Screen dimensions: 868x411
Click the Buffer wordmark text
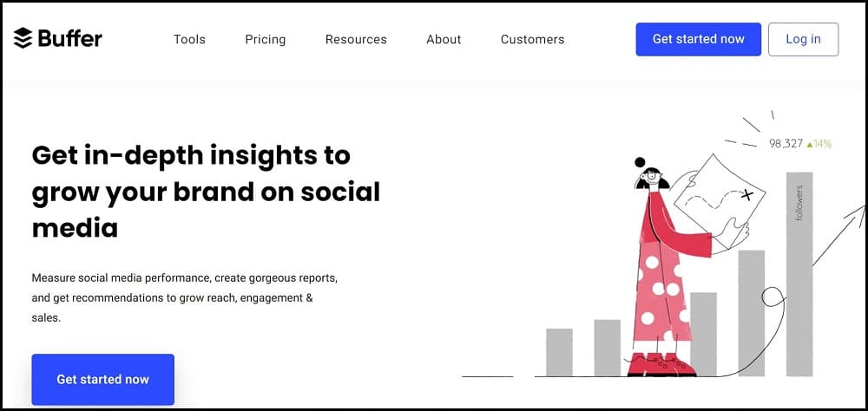click(x=69, y=38)
